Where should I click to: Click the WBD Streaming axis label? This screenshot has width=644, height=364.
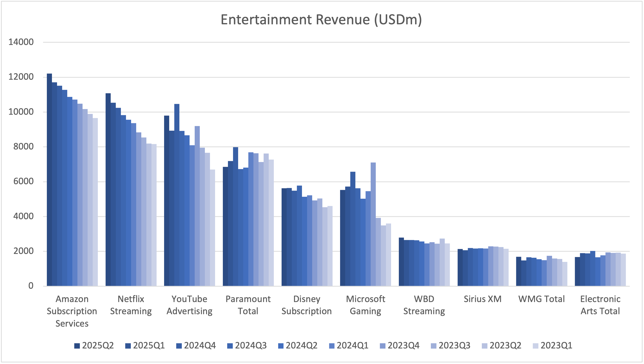coord(424,305)
